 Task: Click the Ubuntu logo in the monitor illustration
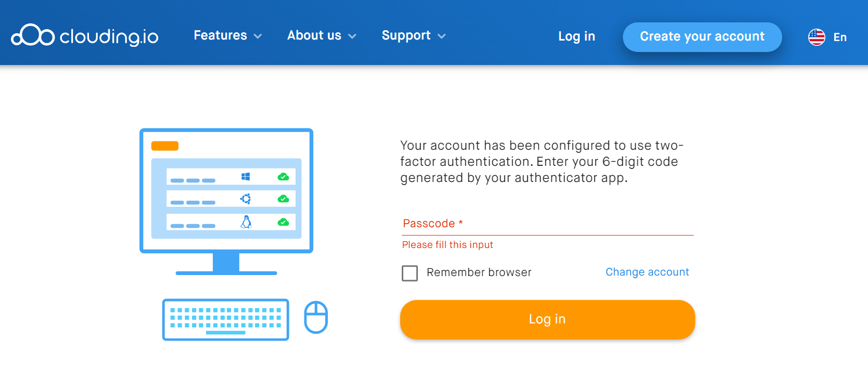(x=246, y=199)
